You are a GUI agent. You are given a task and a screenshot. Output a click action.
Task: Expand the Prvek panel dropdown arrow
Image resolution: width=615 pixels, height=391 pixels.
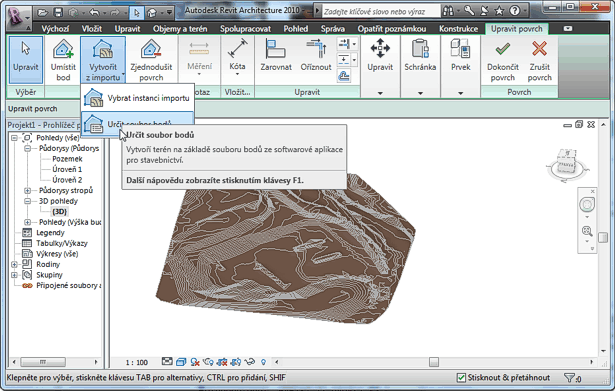point(460,93)
